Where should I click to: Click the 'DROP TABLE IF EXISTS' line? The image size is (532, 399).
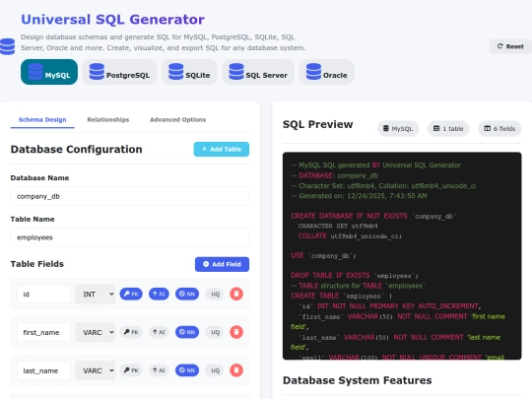(355, 275)
